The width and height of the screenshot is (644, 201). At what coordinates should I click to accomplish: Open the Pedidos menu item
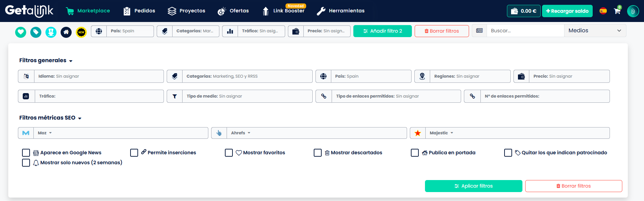pyautogui.click(x=139, y=11)
